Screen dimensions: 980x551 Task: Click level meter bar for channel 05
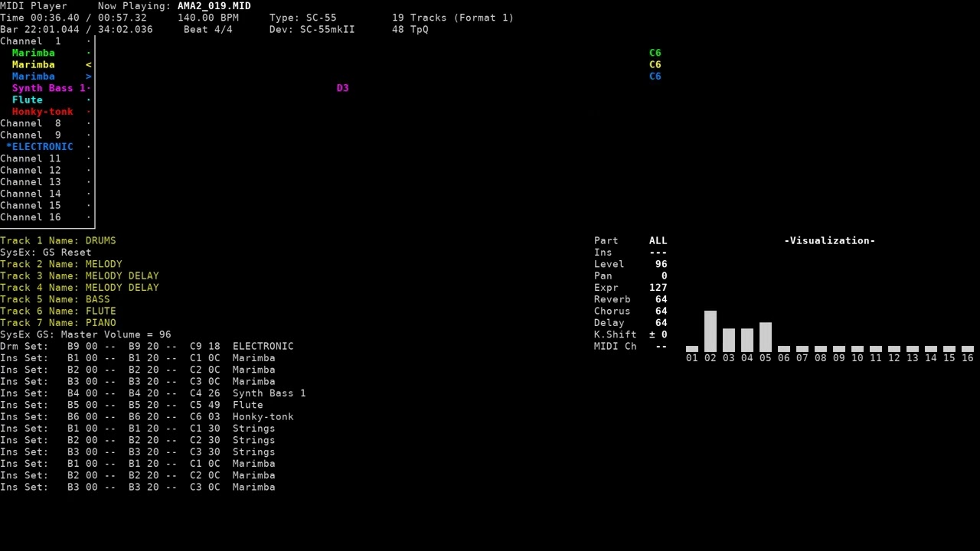coord(766,337)
